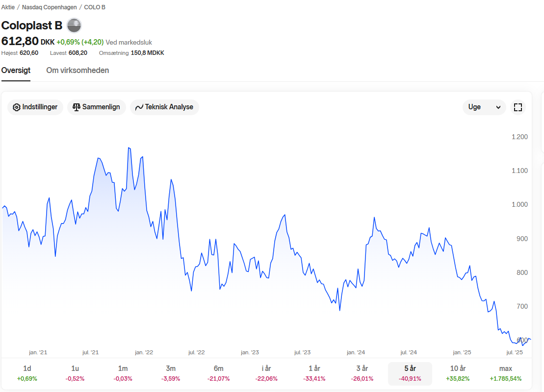Image resolution: width=544 pixels, height=392 pixels.
Task: Click the Omsætning 150,8 MDKK value
Action: pyautogui.click(x=131, y=53)
